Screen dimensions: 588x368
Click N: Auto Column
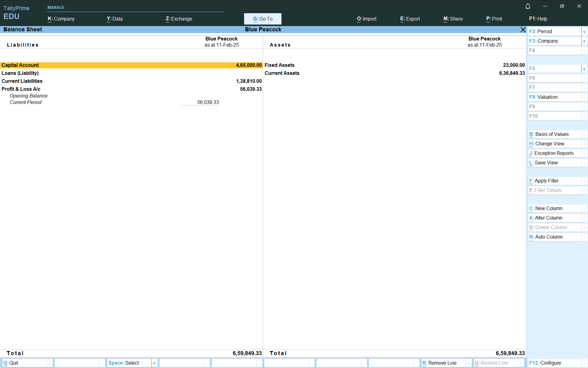pos(554,237)
